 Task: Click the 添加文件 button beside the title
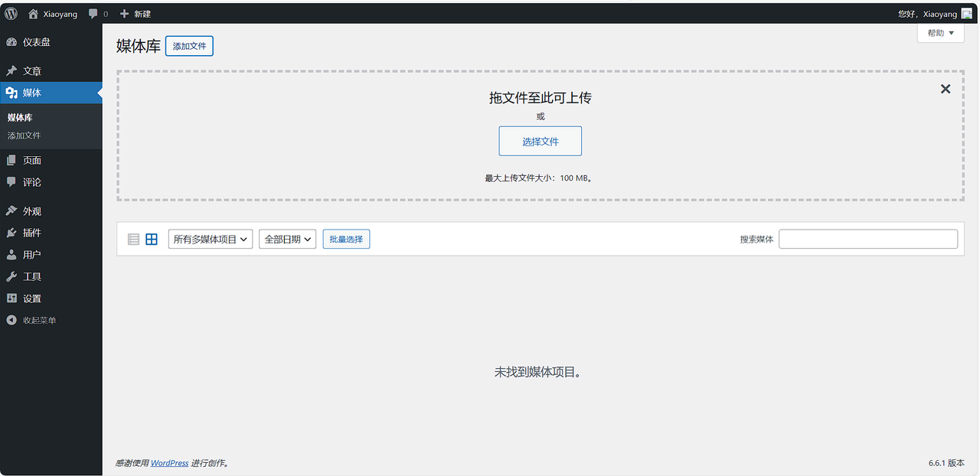pos(189,46)
